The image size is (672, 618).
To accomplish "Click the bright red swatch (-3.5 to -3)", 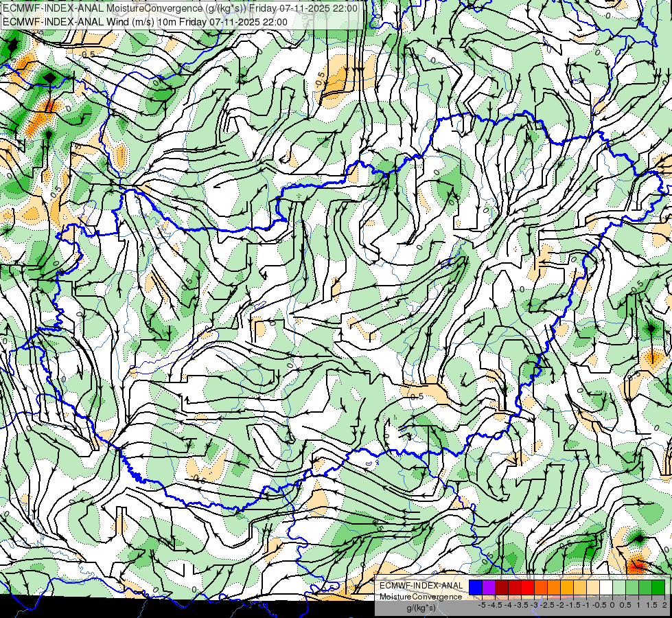I will (528, 588).
